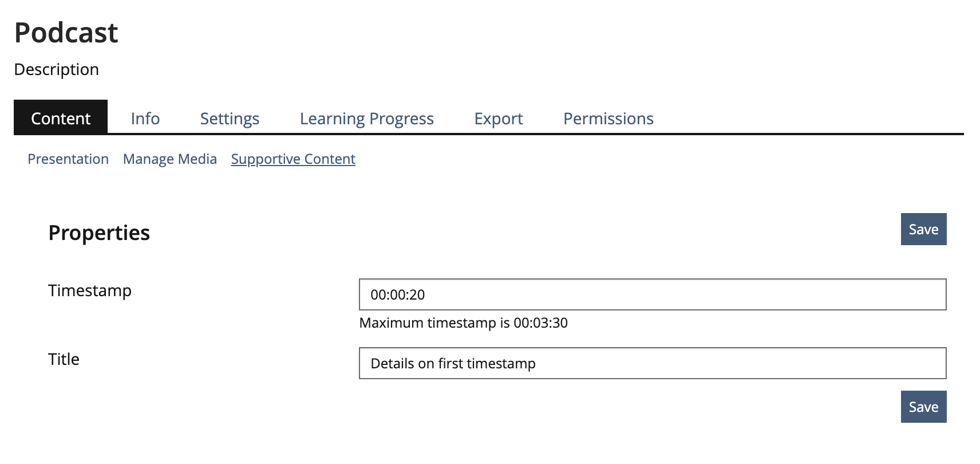Go to the Learning Progress tab
This screenshot has height=464, width=980.
pos(366,118)
